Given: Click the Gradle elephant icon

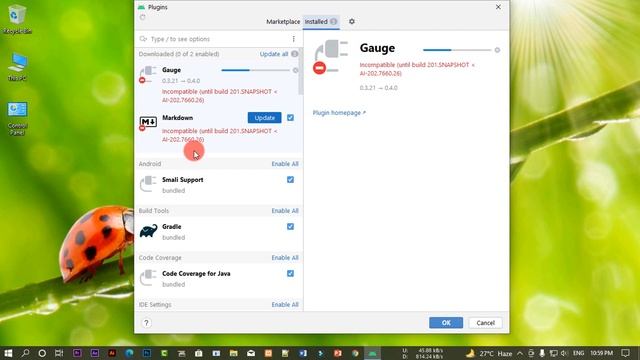Looking at the screenshot, I should click(x=148, y=231).
